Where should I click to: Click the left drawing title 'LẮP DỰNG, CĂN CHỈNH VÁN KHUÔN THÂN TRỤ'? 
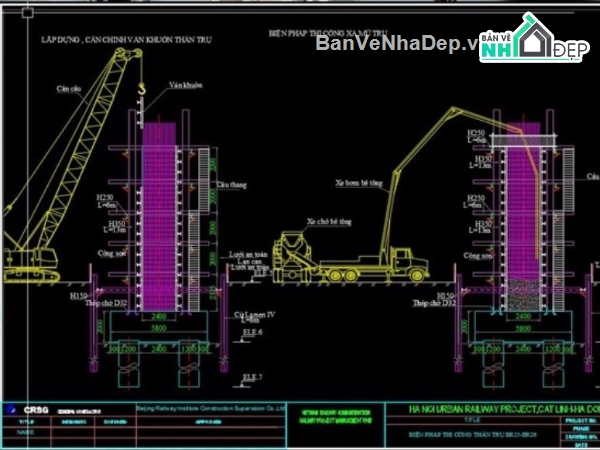click(126, 39)
